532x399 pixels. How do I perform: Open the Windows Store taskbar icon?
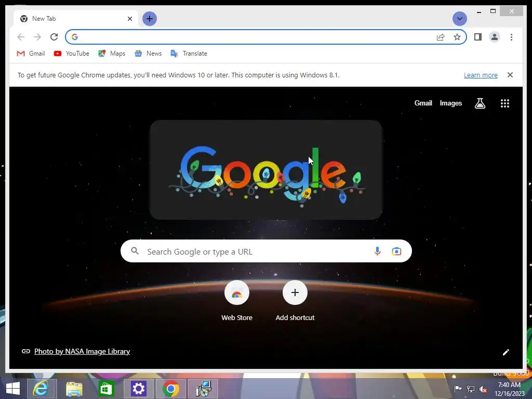(x=106, y=389)
